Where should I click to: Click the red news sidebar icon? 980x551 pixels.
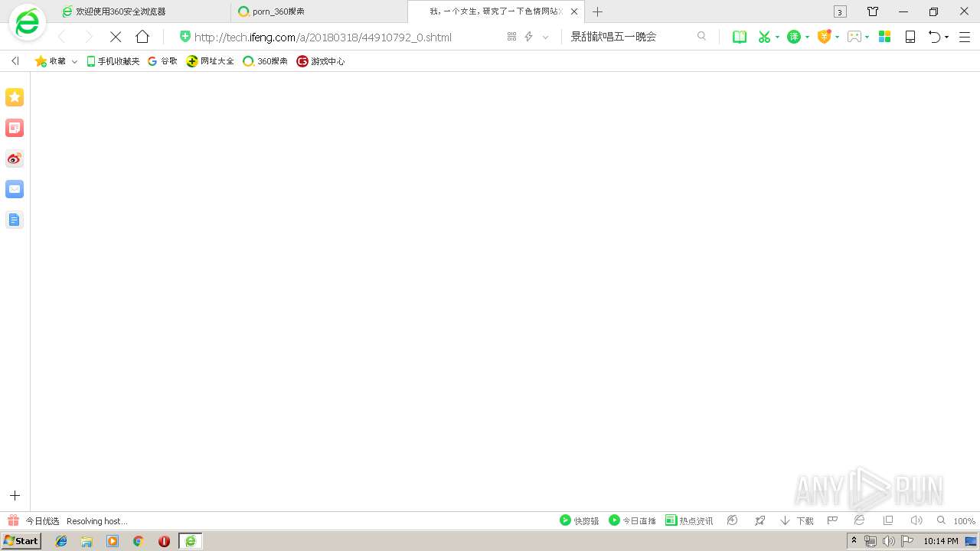click(x=15, y=128)
